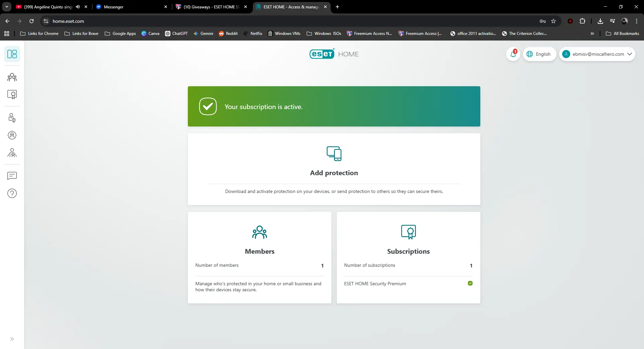
Task: Open the Google Apps bookmark folder
Action: click(120, 34)
